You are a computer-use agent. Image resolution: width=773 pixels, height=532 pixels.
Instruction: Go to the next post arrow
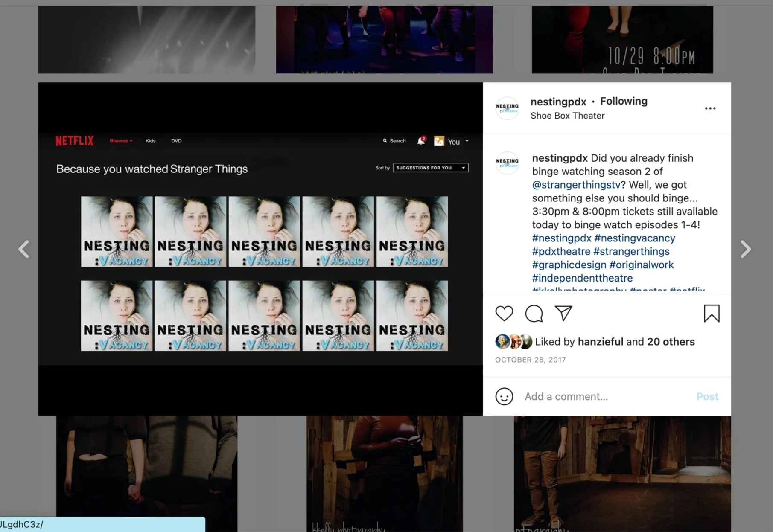(745, 249)
